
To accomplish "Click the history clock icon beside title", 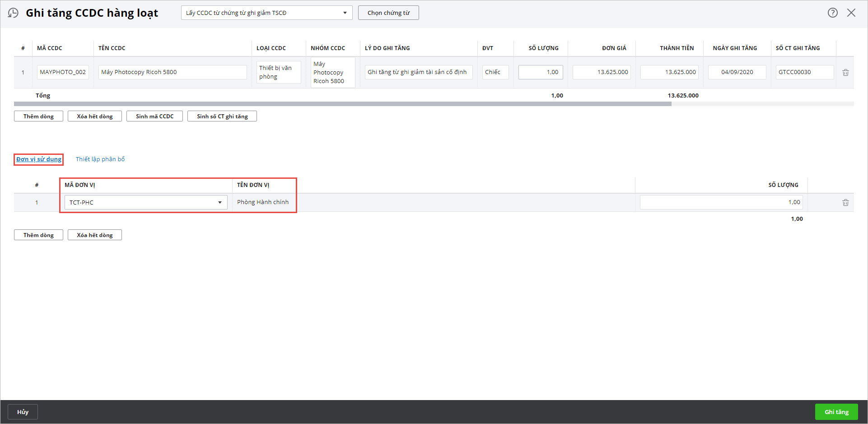I will coord(14,13).
